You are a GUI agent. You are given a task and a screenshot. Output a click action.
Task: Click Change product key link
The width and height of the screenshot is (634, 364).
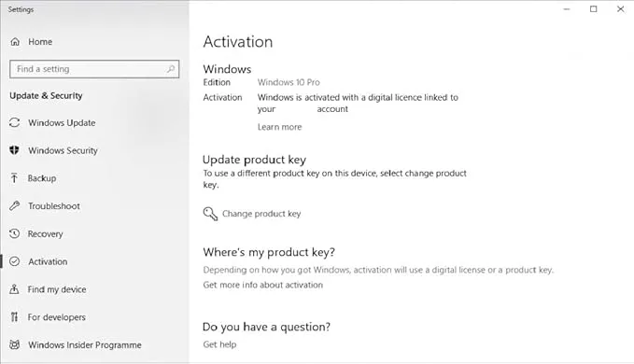point(261,214)
